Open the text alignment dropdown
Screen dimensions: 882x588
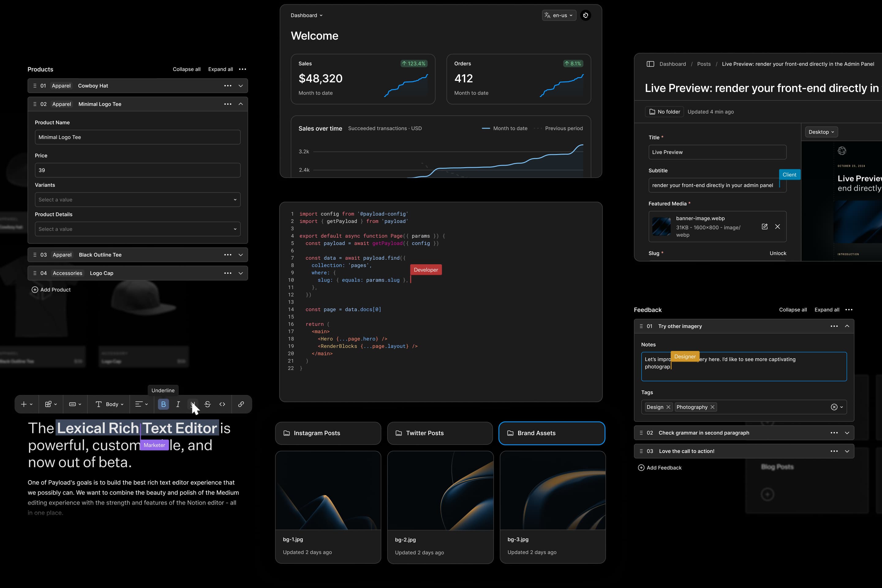141,404
